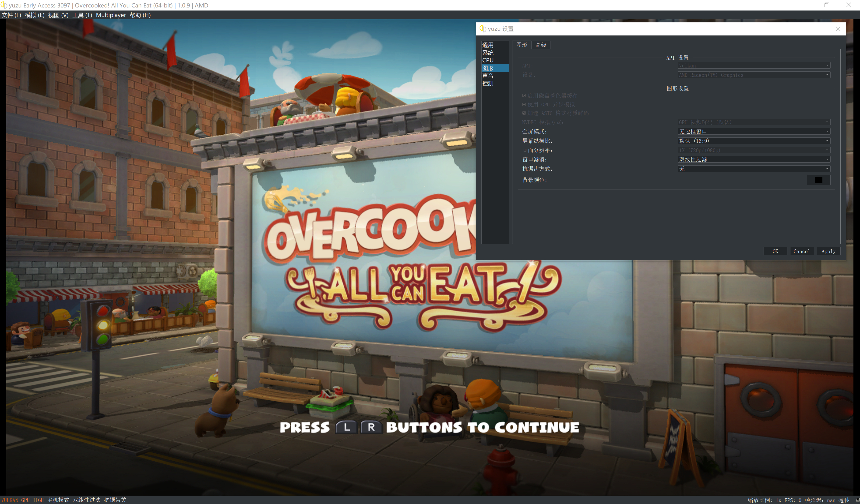This screenshot has height=504, width=860.
Task: Click the 屏幕纵横比 label
Action: [537, 141]
